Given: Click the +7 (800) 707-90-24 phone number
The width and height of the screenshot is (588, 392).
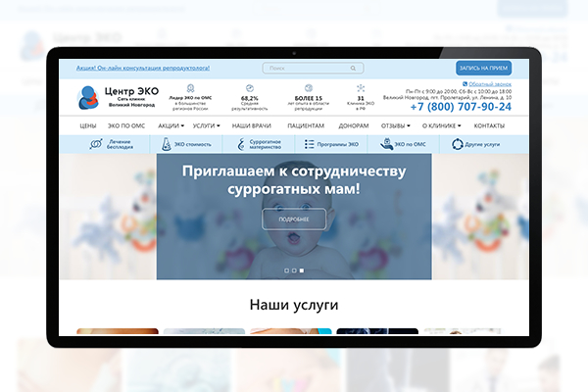Looking at the screenshot, I should 461,107.
